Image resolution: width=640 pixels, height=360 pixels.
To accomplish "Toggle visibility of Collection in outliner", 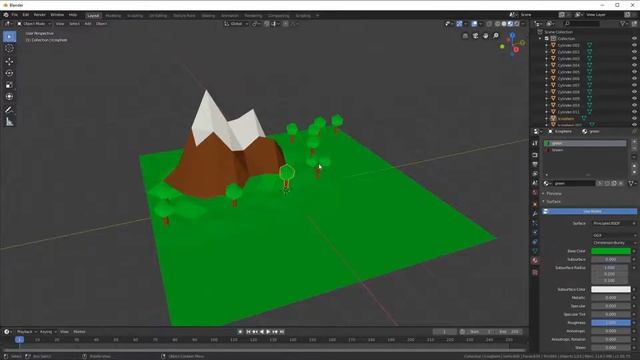I will [634, 39].
